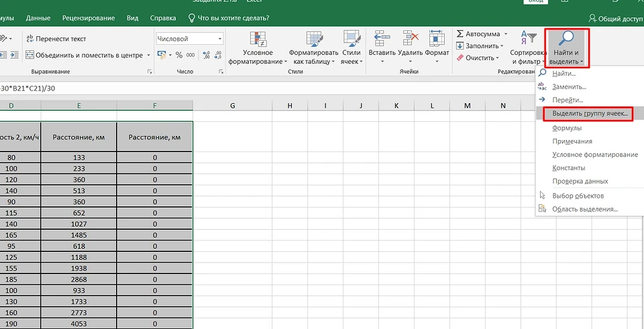Select column header G
The height and width of the screenshot is (329, 644).
coord(232,106)
